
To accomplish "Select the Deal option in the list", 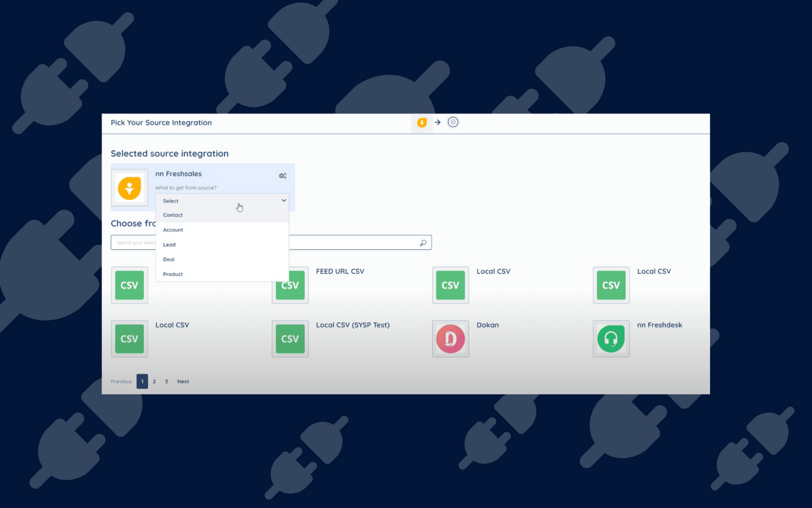I will click(x=169, y=259).
